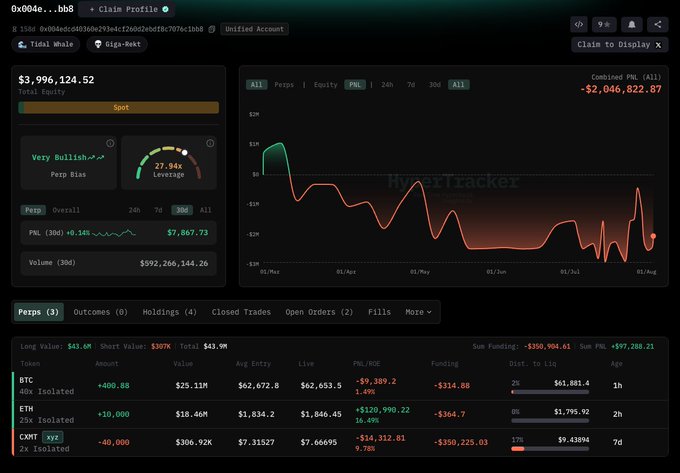This screenshot has height=473, width=680.
Task: Click the Volume (30d) $592,266,144.26 row
Action: [x=118, y=263]
